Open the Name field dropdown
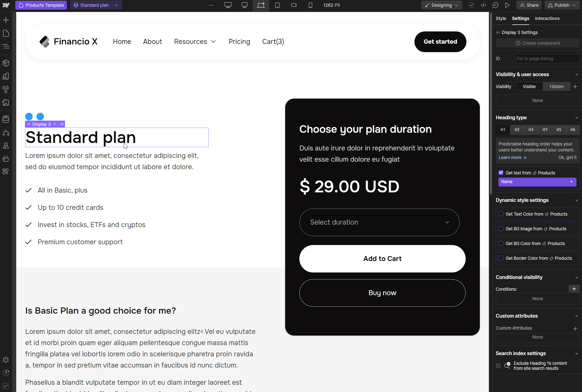 (537, 182)
